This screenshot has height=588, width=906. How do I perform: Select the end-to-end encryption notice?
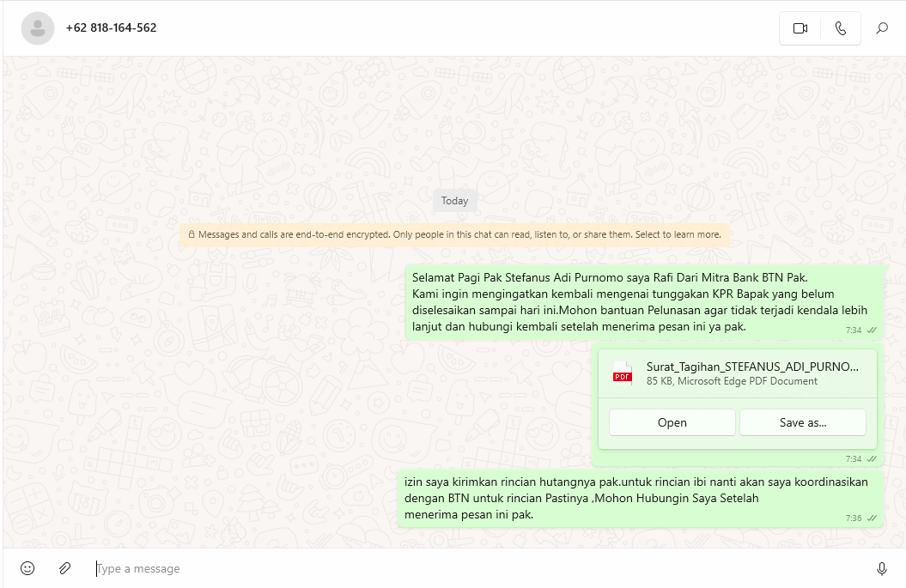[x=454, y=234]
